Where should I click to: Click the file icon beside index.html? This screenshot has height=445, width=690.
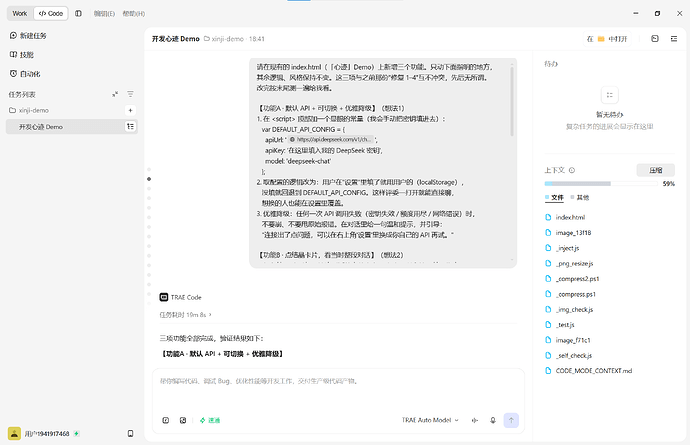548,217
